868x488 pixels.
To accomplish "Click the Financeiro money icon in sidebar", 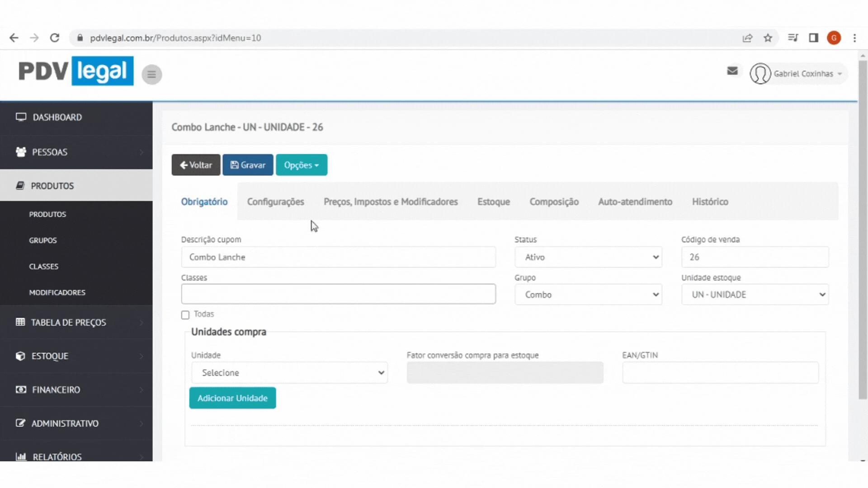I will tap(21, 389).
